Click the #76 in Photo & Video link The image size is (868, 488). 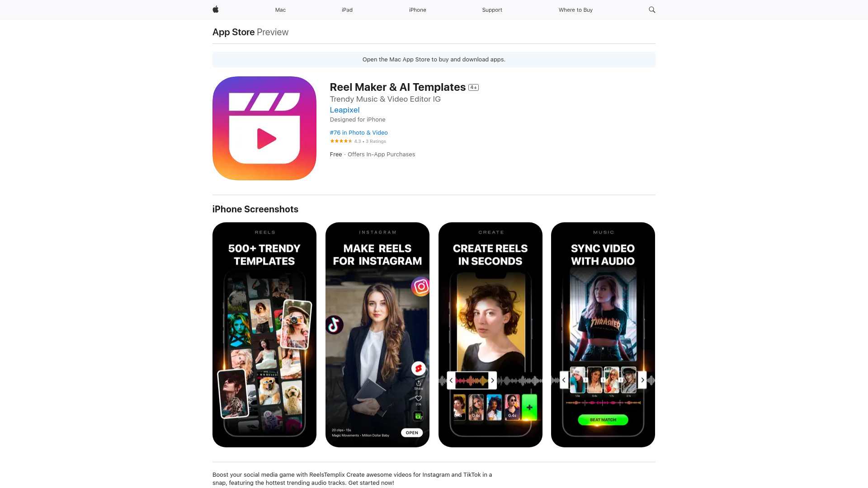point(359,132)
